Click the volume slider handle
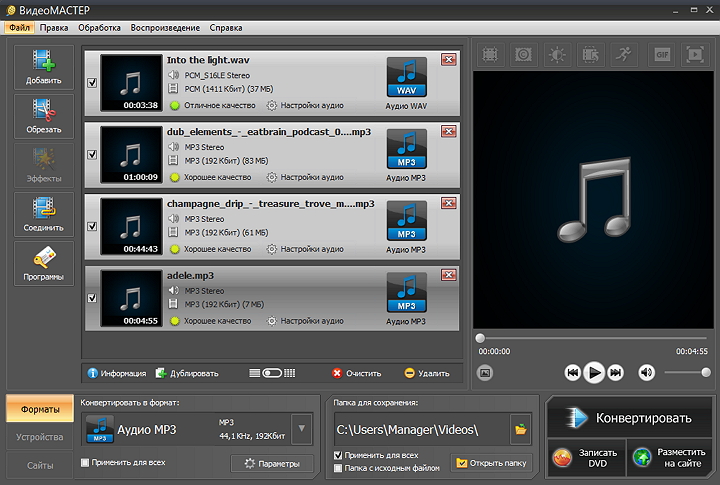The height and width of the screenshot is (485, 720). (x=706, y=372)
